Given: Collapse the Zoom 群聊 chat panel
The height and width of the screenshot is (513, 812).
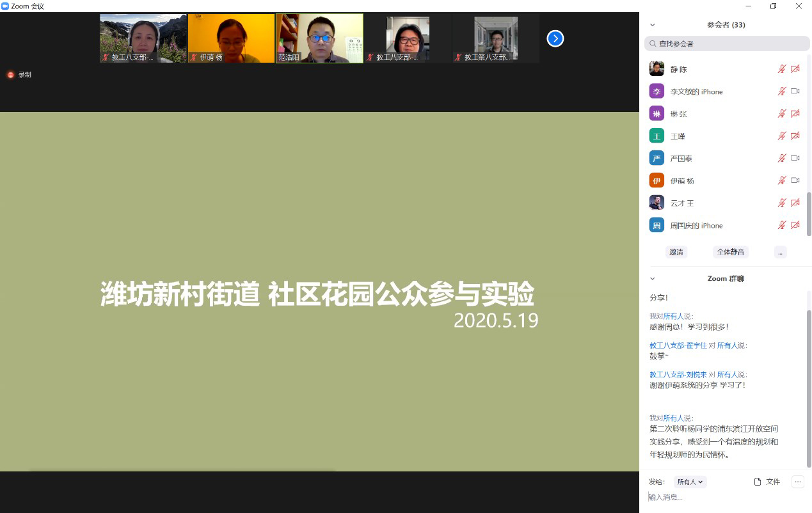Looking at the screenshot, I should tap(653, 279).
